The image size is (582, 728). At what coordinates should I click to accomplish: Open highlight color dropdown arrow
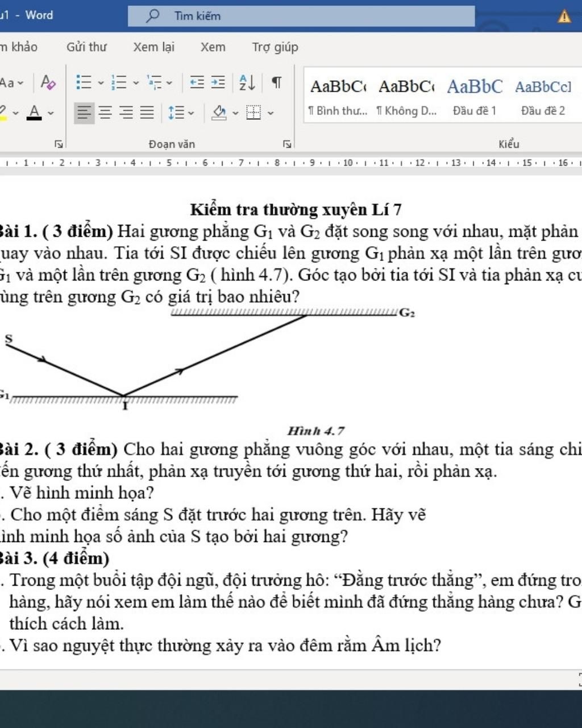(15, 113)
